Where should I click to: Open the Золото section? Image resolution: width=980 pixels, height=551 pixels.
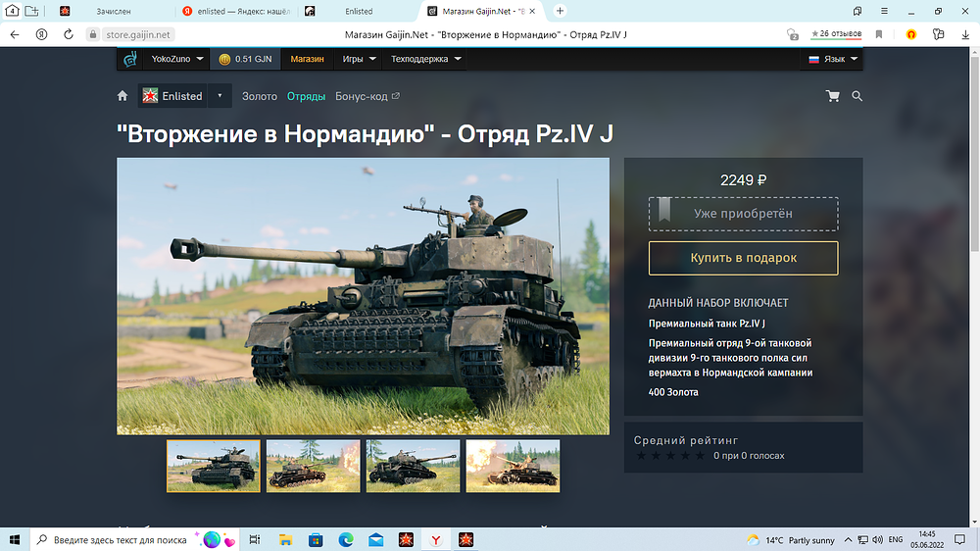coord(260,96)
